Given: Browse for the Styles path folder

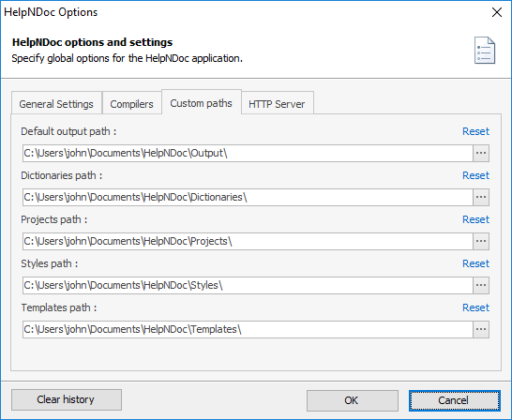Looking at the screenshot, I should 481,285.
